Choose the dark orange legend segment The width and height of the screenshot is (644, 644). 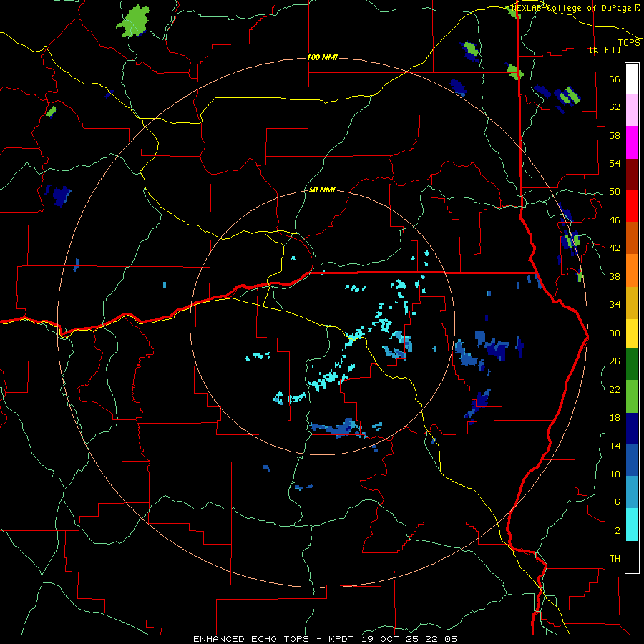pos(632,238)
